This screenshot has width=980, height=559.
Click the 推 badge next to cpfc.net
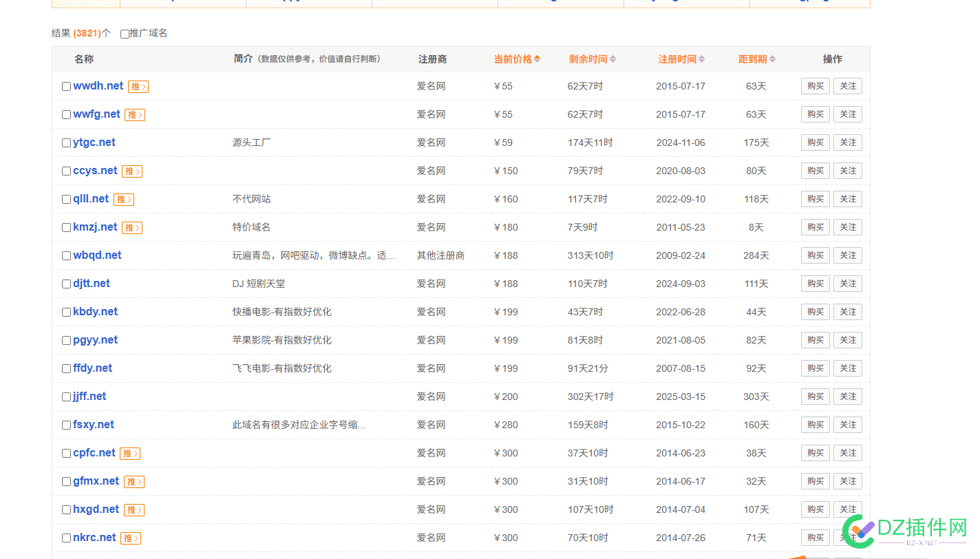click(x=130, y=454)
